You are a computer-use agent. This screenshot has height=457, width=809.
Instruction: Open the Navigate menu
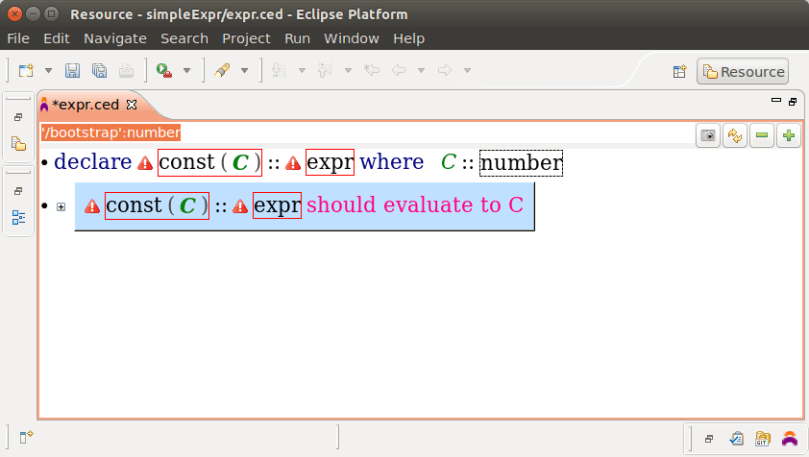115,38
